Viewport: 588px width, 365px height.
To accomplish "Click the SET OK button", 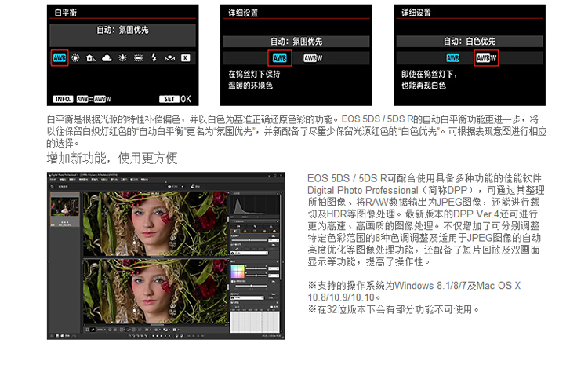I will click(x=175, y=99).
